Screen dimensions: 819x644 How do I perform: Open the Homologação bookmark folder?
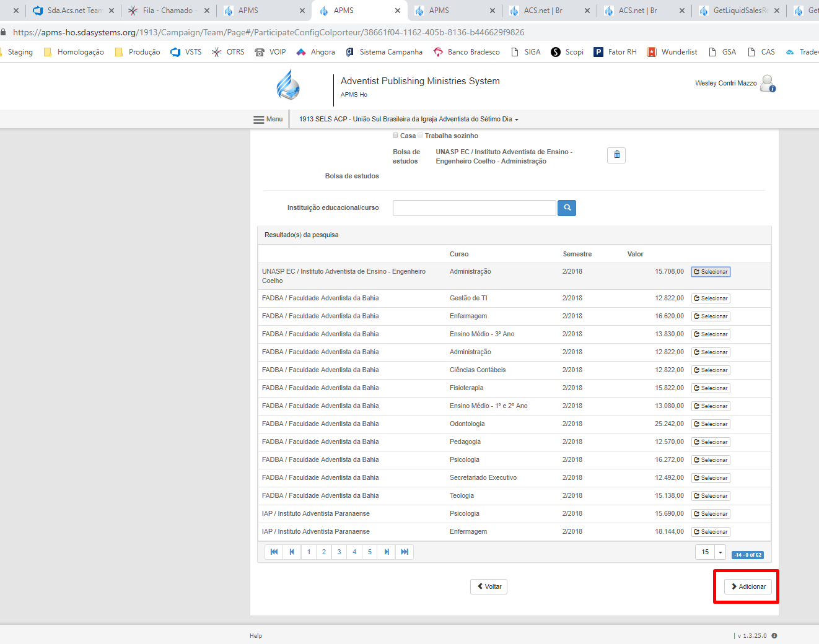74,52
